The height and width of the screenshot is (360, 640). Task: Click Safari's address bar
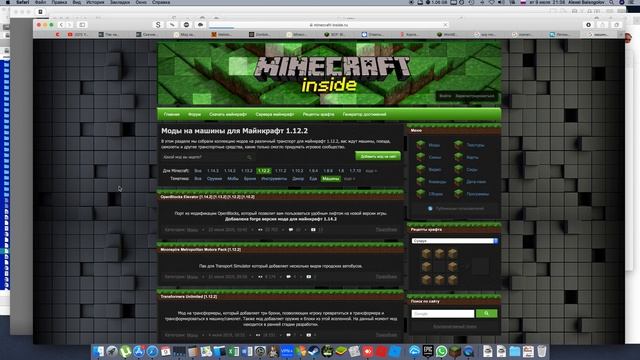click(x=329, y=25)
